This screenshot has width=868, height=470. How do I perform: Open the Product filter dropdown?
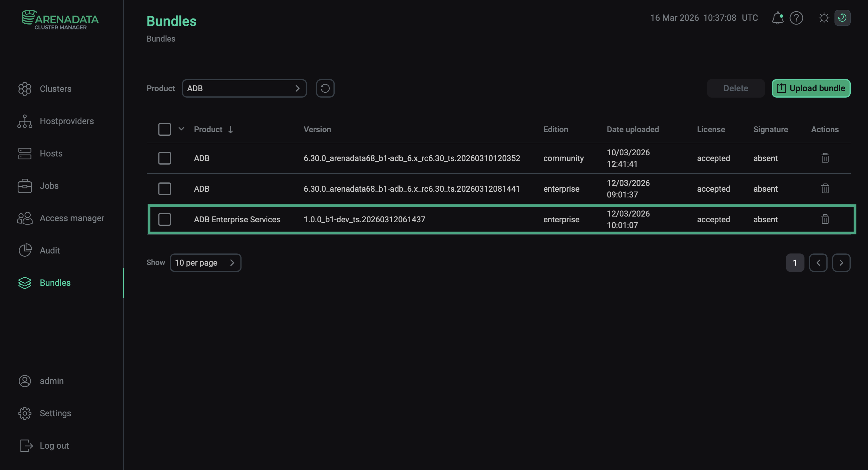pyautogui.click(x=244, y=88)
